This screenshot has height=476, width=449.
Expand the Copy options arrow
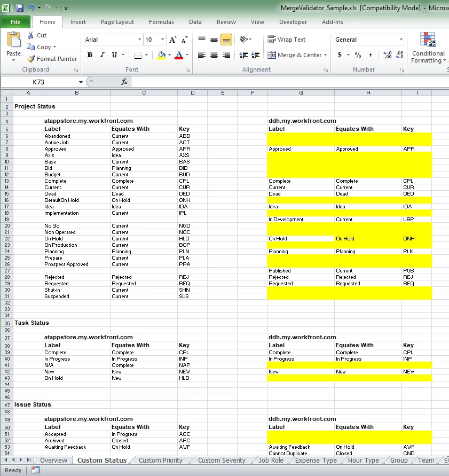pos(54,47)
